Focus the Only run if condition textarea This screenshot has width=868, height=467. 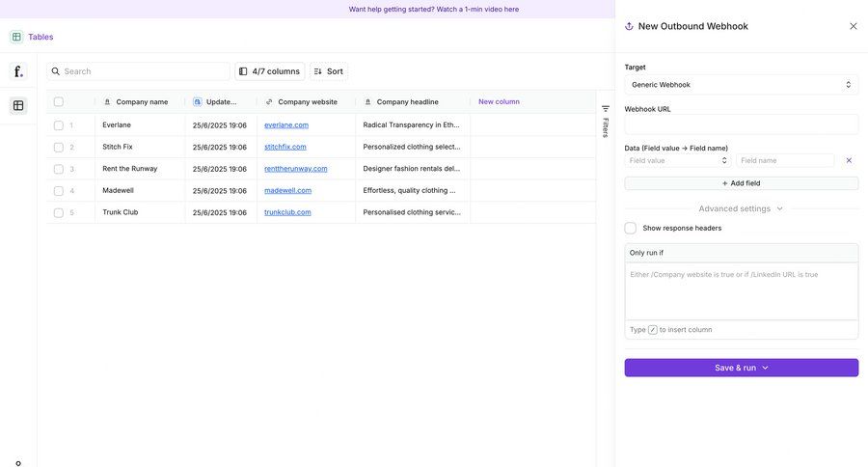742,291
